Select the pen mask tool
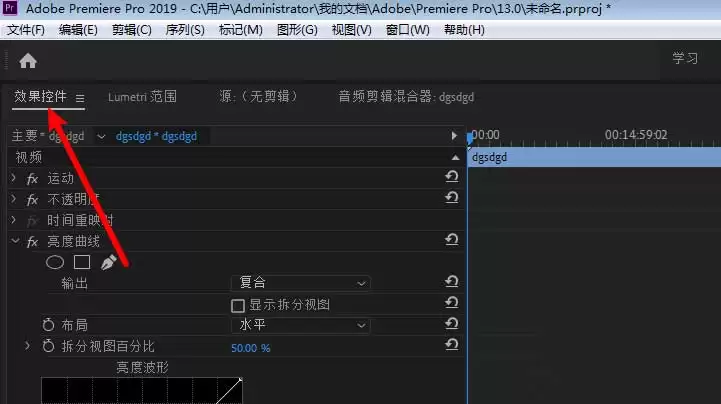Screen dimensions: 721x404 (109, 262)
